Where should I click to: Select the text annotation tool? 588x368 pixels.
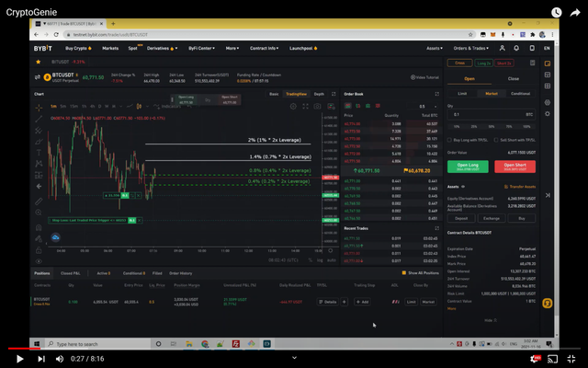coord(39,153)
